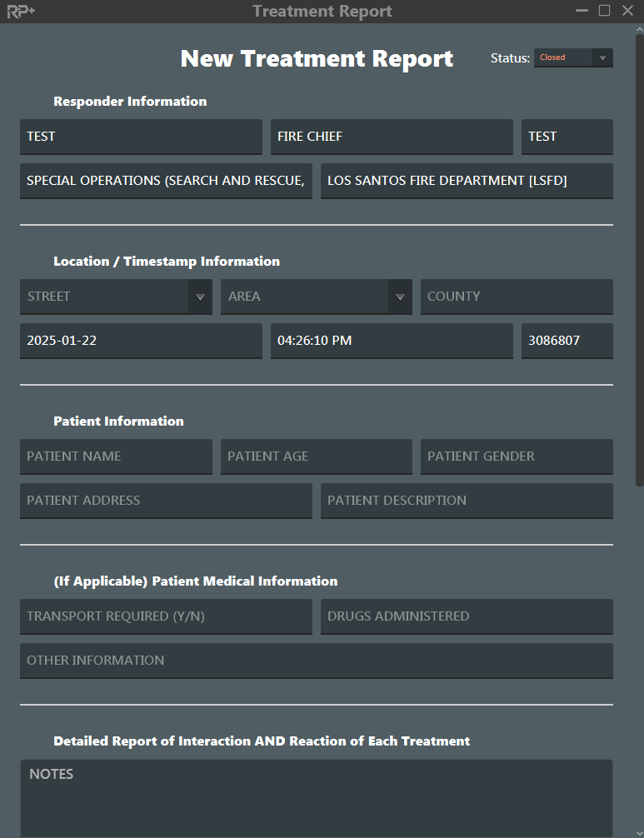Open the Status dropdown showing Closed

572,57
